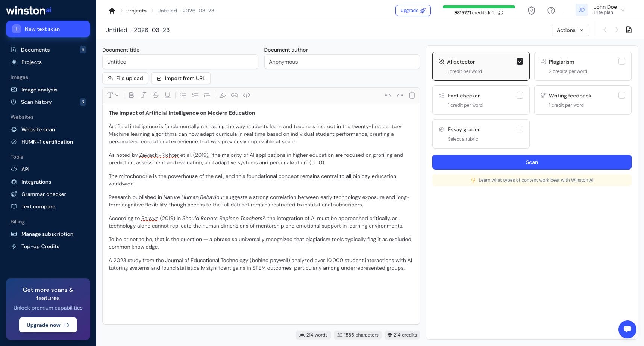Click the clipboard paste icon

pyautogui.click(x=412, y=95)
